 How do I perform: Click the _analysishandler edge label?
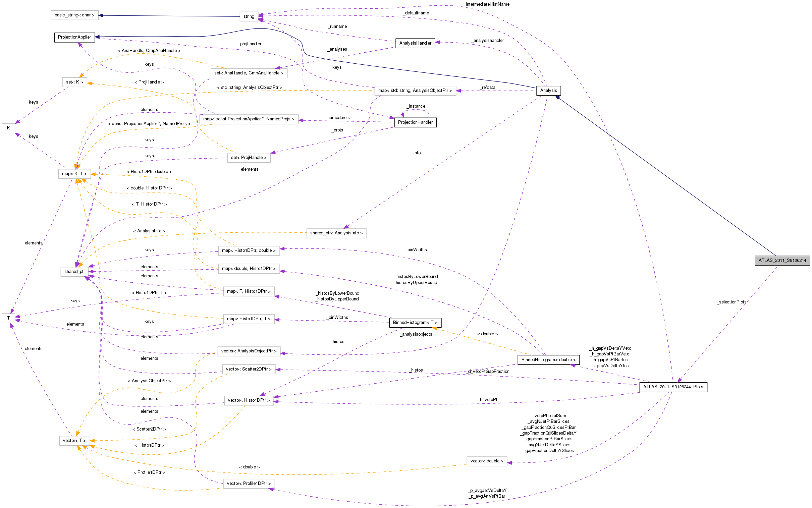point(487,41)
